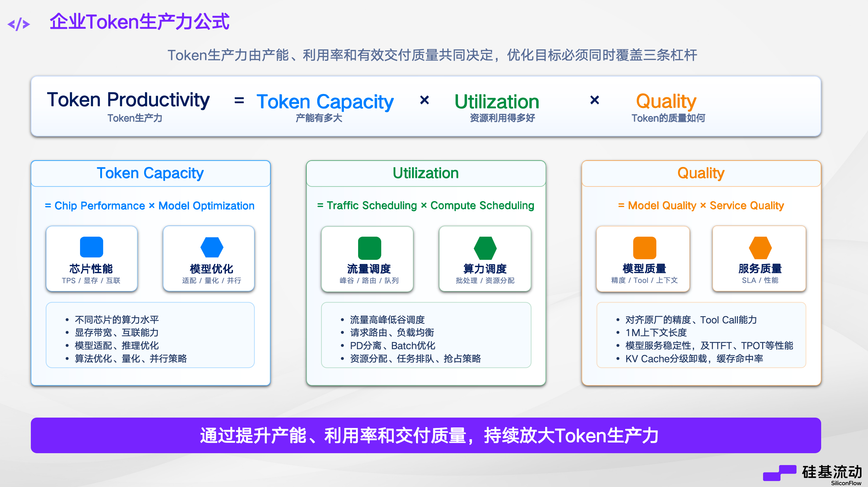The image size is (868, 487).
Task: Click the 服务质量 label
Action: pos(760,268)
